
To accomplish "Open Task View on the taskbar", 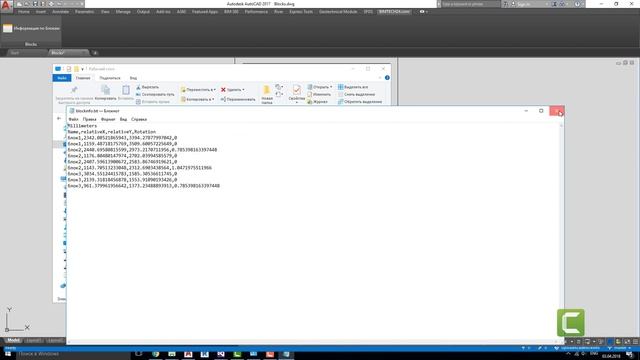I will 139,354.
